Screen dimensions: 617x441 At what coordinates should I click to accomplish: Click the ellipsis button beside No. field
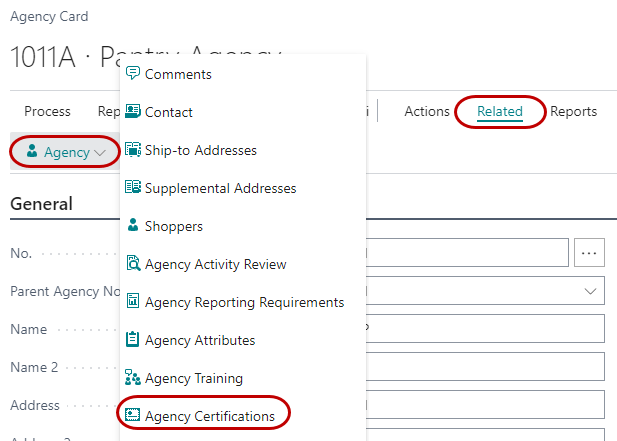click(x=589, y=253)
